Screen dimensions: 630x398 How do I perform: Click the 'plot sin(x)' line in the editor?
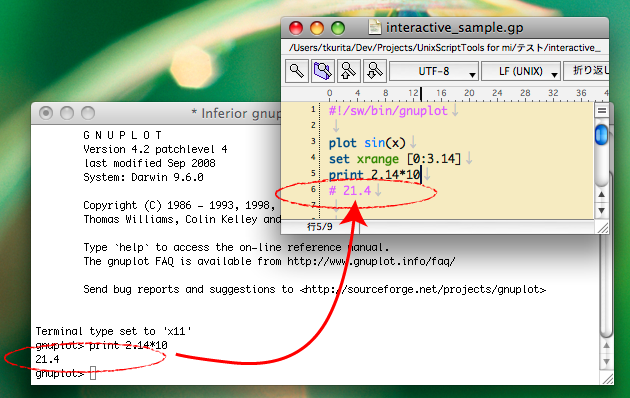coord(367,143)
